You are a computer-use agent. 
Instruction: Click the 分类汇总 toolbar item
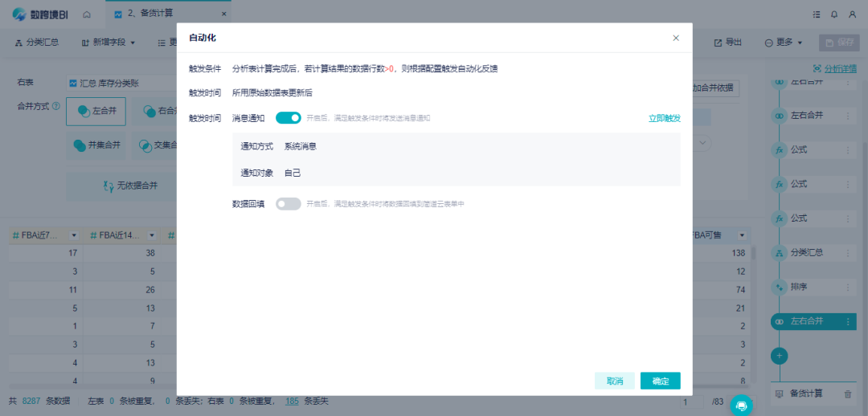pyautogui.click(x=36, y=42)
